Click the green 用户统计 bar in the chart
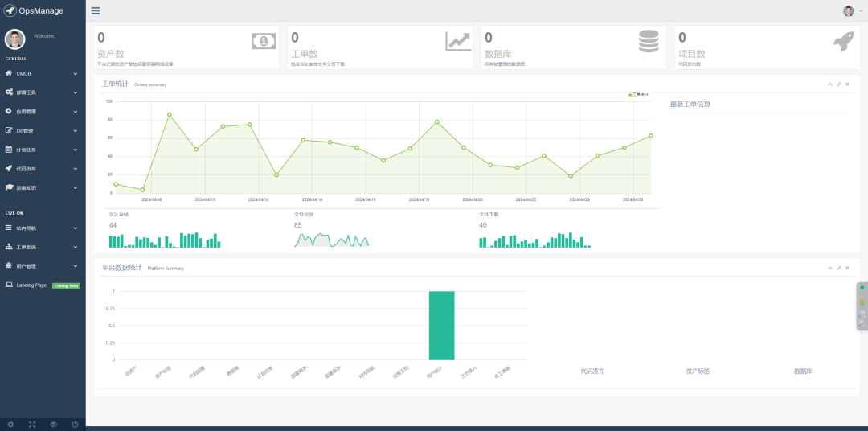Screen dimensions: 868x431 pyautogui.click(x=442, y=325)
